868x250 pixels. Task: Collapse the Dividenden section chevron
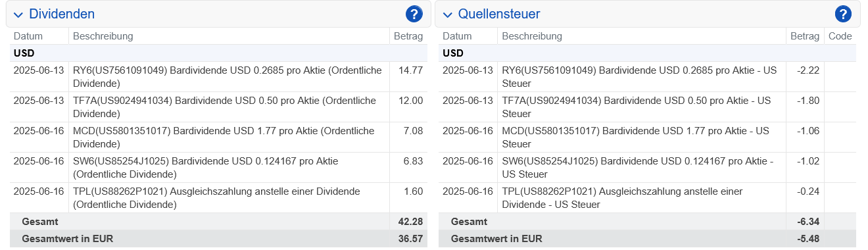pyautogui.click(x=18, y=14)
